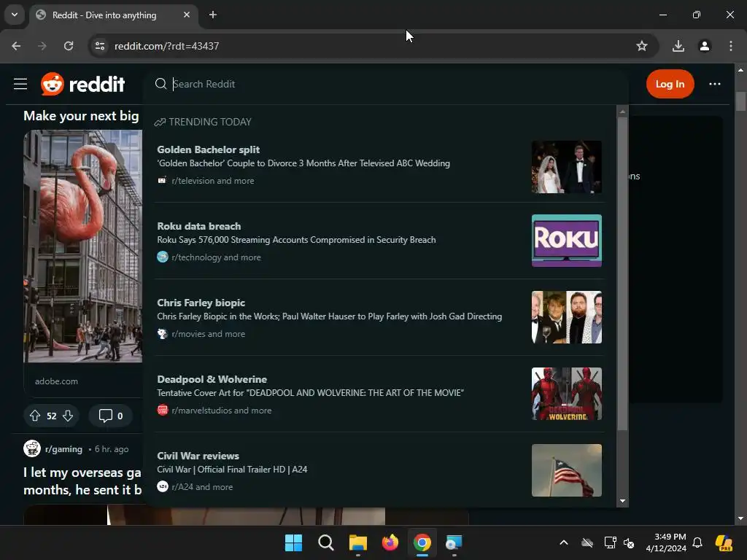Open Windows taskbar Search
Image resolution: width=747 pixels, height=560 pixels.
click(x=326, y=542)
